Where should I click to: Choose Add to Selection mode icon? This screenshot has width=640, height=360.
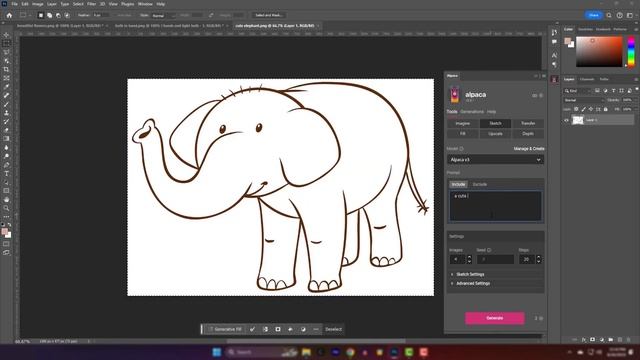49,16
